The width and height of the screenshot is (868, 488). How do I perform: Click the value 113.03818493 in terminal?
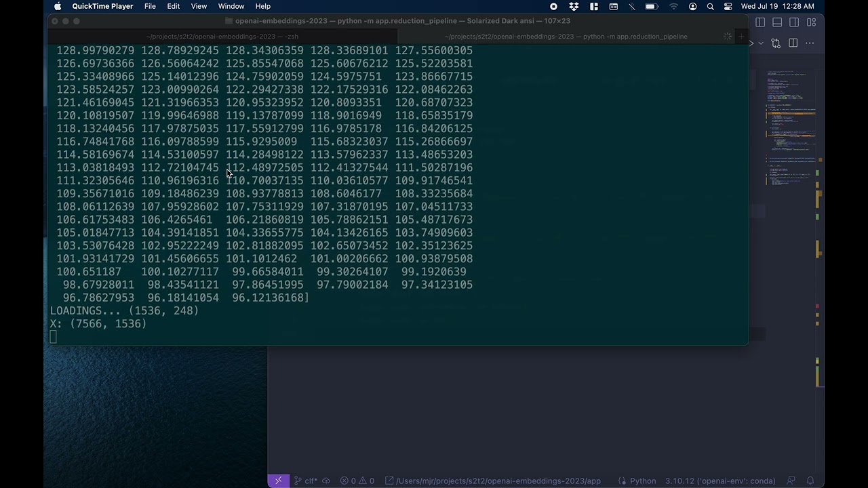[96, 167]
